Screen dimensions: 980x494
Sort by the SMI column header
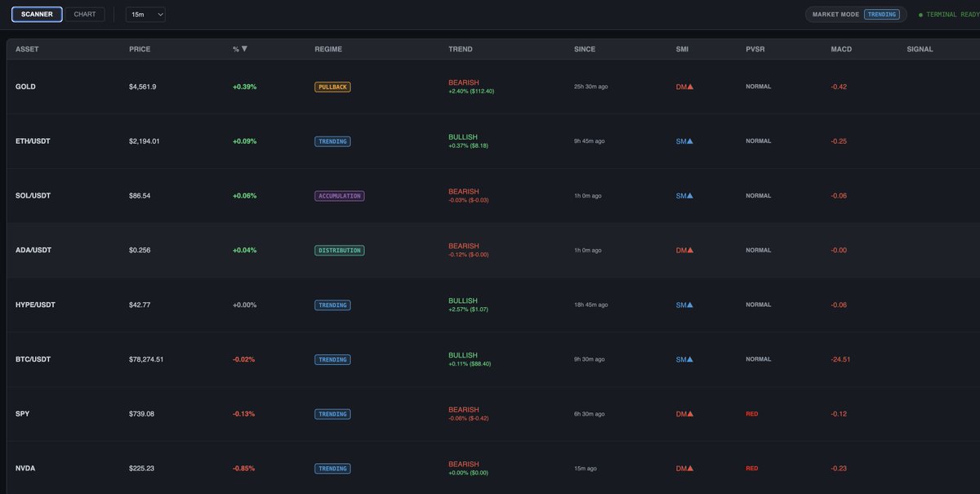682,49
